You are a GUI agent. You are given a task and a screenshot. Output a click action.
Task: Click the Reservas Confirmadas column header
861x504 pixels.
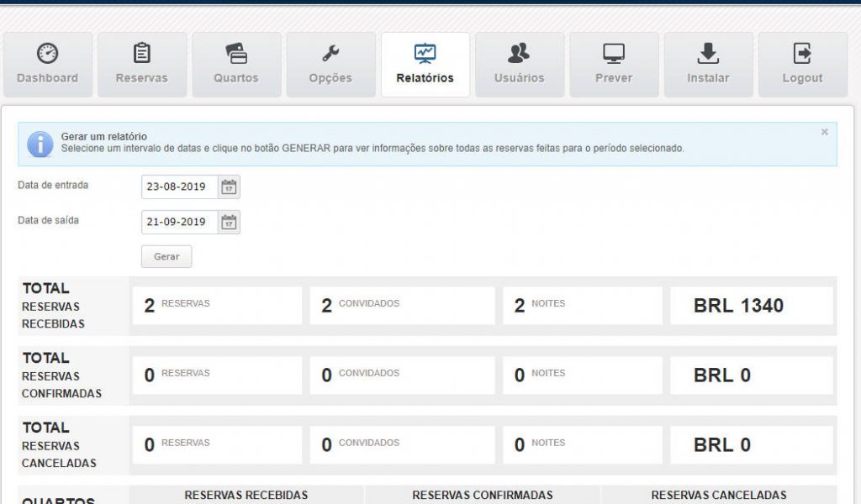coord(483,495)
